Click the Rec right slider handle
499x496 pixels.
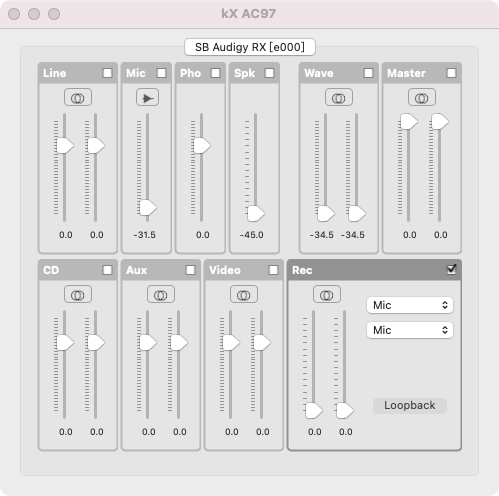pyautogui.click(x=345, y=411)
